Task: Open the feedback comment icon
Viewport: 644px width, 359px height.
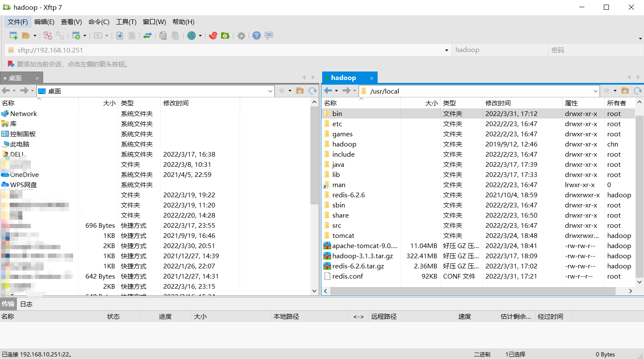Action: point(269,36)
